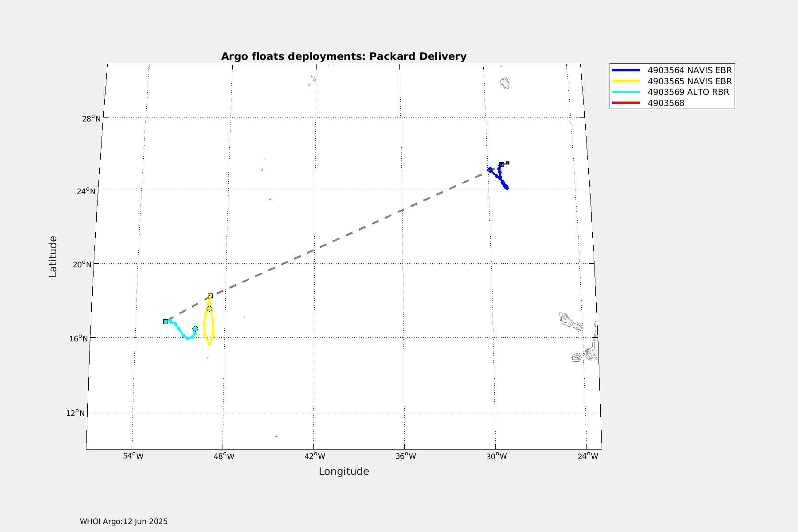Select legend label 4903565 NAVIS EBR
The width and height of the screenshot is (798, 532).
[x=689, y=81]
